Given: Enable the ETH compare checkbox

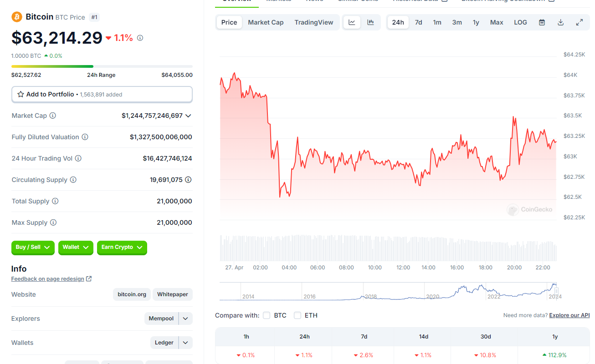Looking at the screenshot, I should (x=297, y=315).
